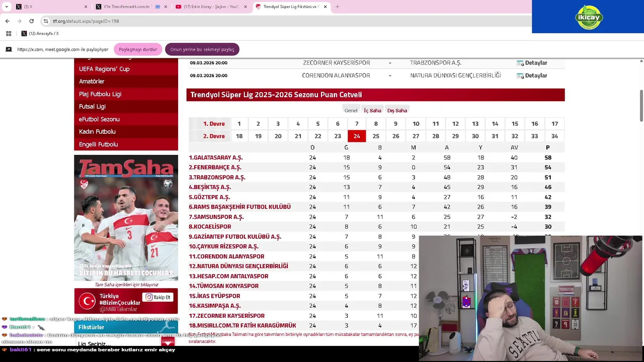Open KASIMPAŞA A.Ş. team link
The width and height of the screenshot is (644, 362).
pyautogui.click(x=215, y=306)
